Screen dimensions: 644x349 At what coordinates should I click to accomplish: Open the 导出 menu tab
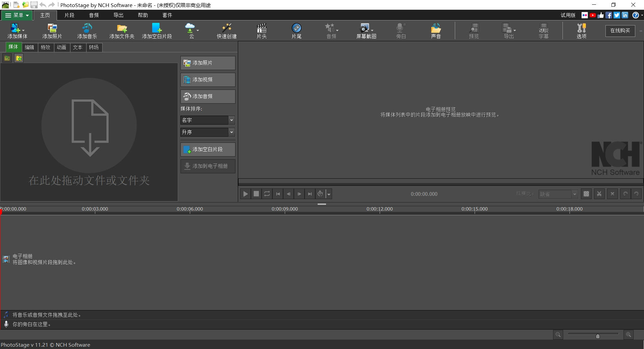pyautogui.click(x=118, y=15)
